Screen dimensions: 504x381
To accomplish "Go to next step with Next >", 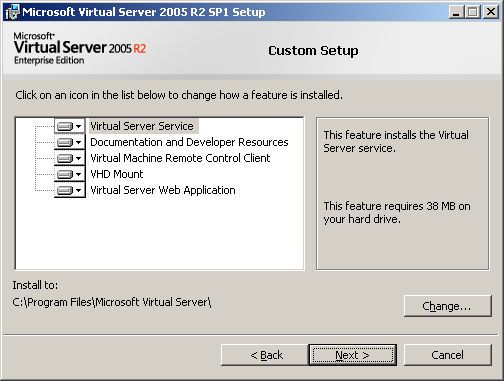I will 353,355.
